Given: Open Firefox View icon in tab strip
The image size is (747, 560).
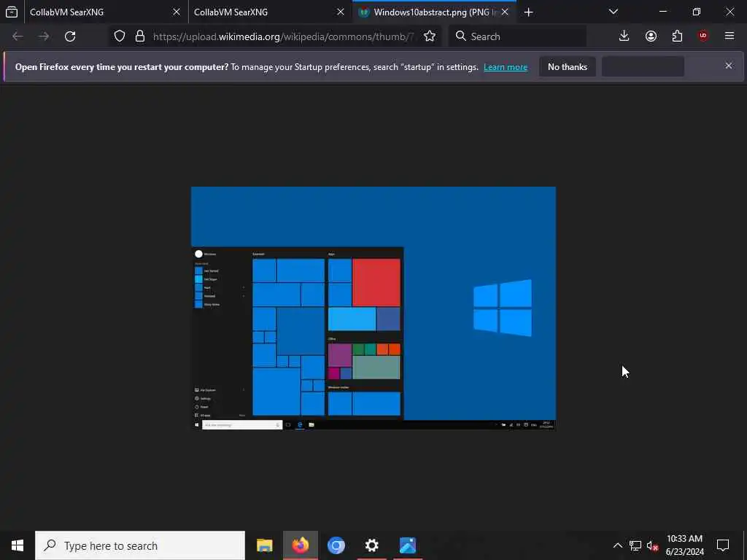Looking at the screenshot, I should pyautogui.click(x=12, y=12).
